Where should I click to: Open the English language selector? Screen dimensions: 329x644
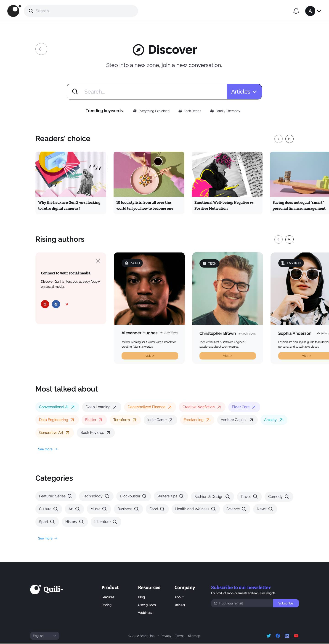click(x=45, y=636)
